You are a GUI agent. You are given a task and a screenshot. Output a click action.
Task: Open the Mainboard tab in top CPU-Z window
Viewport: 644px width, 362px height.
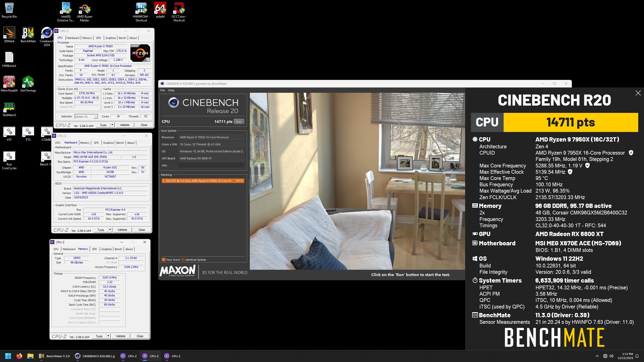click(x=73, y=38)
